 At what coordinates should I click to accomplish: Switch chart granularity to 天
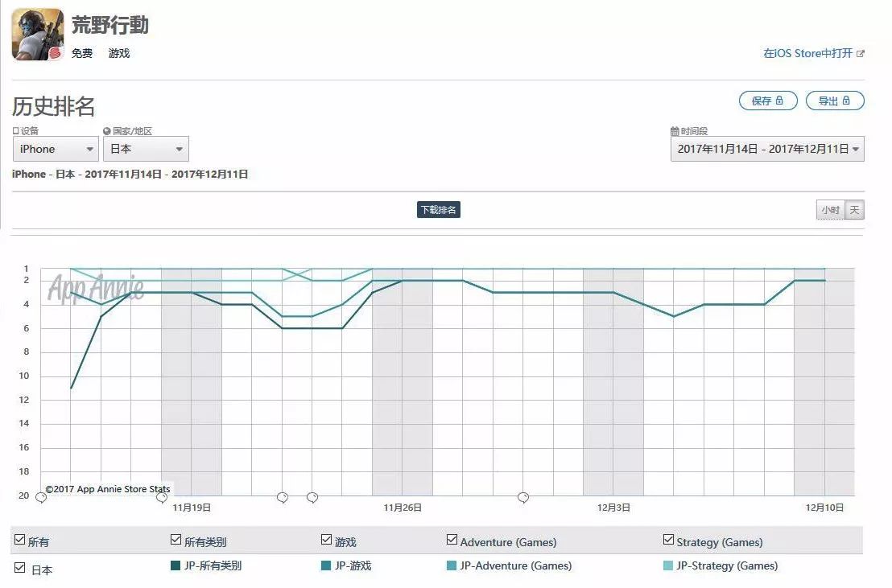854,210
